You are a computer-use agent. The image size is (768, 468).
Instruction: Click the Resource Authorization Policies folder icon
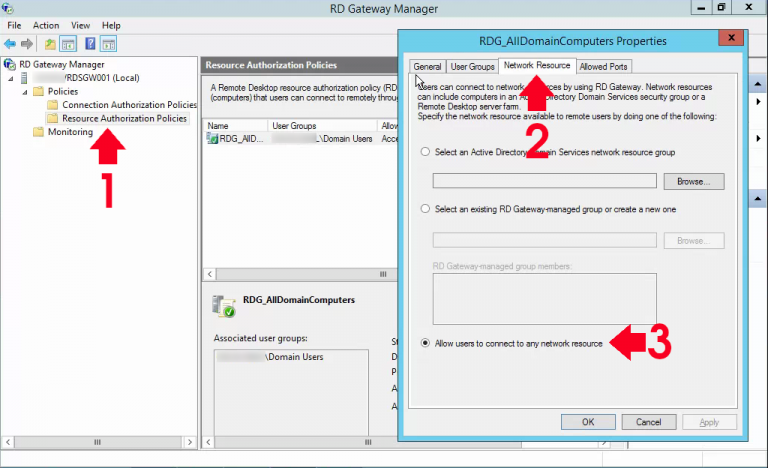click(53, 118)
